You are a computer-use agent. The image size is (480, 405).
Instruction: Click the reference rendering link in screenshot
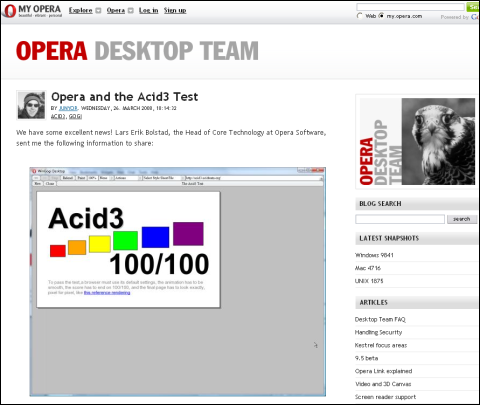(107, 293)
